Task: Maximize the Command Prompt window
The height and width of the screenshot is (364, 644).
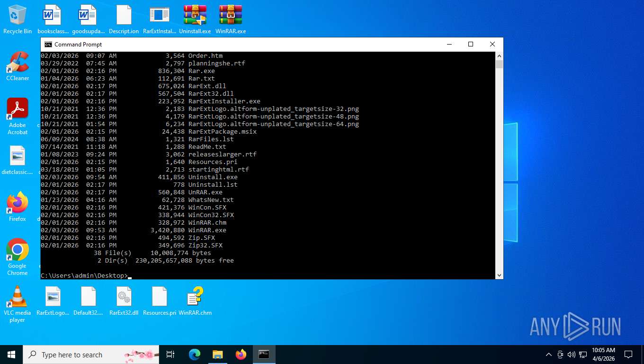Action: (x=471, y=44)
